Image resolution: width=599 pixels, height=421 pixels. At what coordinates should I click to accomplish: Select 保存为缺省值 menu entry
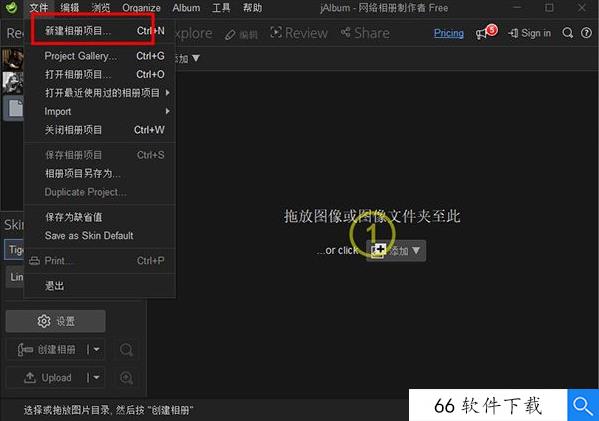pos(100,217)
